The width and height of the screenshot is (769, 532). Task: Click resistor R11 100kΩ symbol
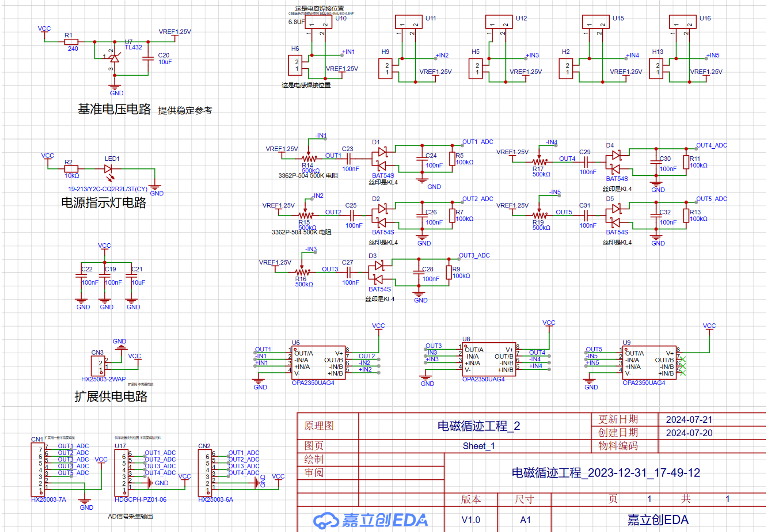click(687, 162)
